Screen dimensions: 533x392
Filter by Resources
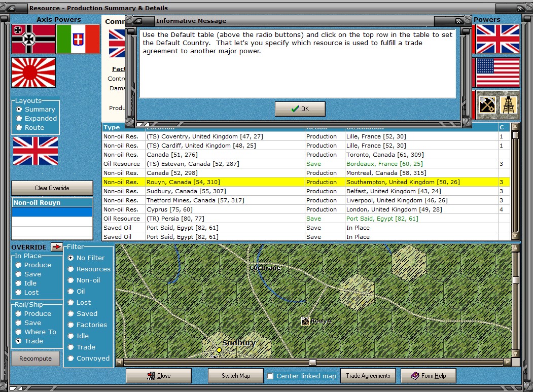coord(70,269)
